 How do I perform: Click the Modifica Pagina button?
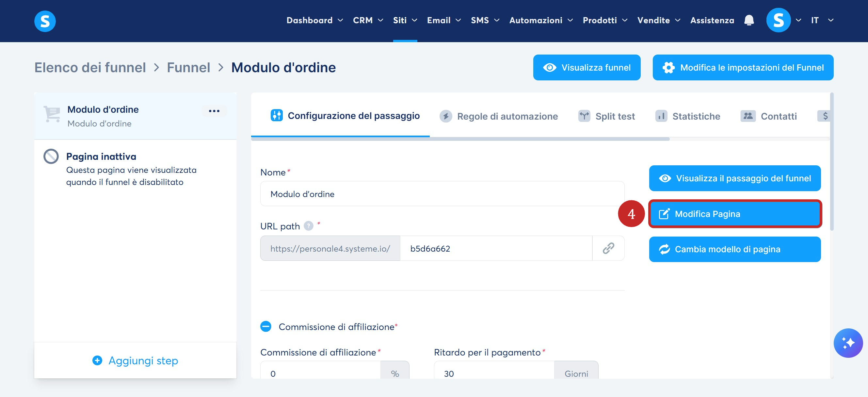coord(734,214)
